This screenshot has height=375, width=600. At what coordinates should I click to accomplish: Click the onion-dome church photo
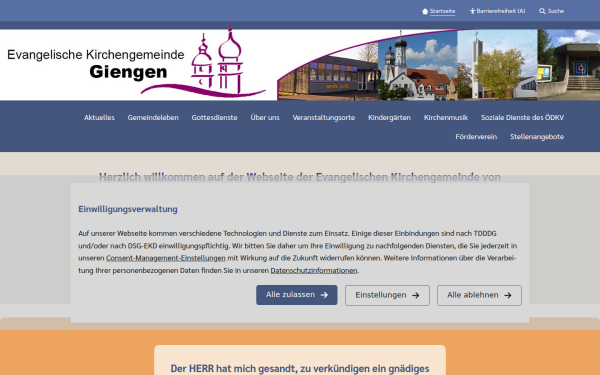(x=418, y=65)
